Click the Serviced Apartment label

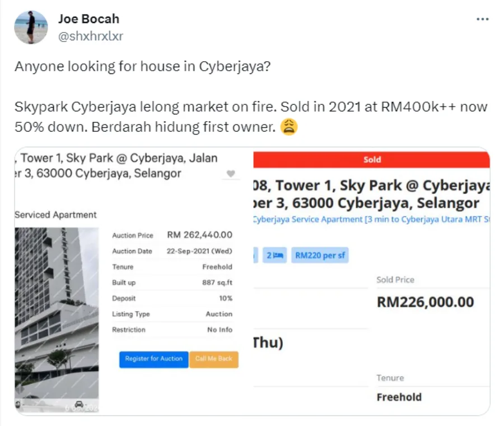(55, 215)
